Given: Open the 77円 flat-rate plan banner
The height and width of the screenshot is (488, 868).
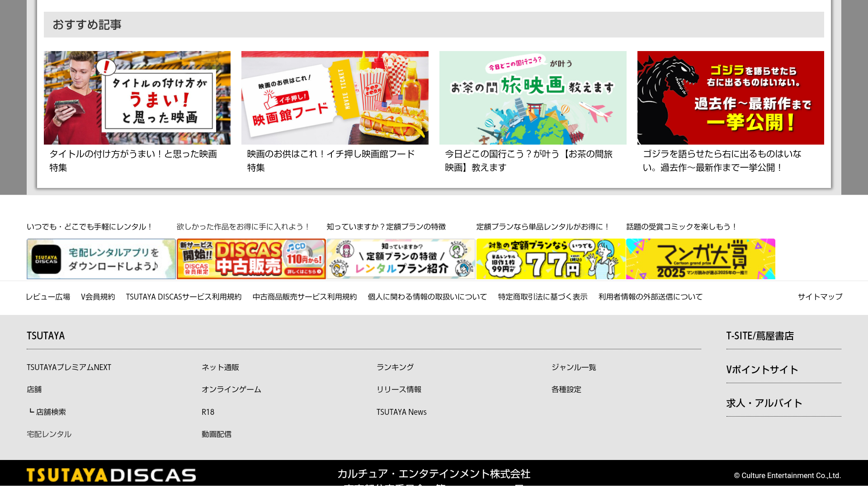Looking at the screenshot, I should (x=551, y=259).
